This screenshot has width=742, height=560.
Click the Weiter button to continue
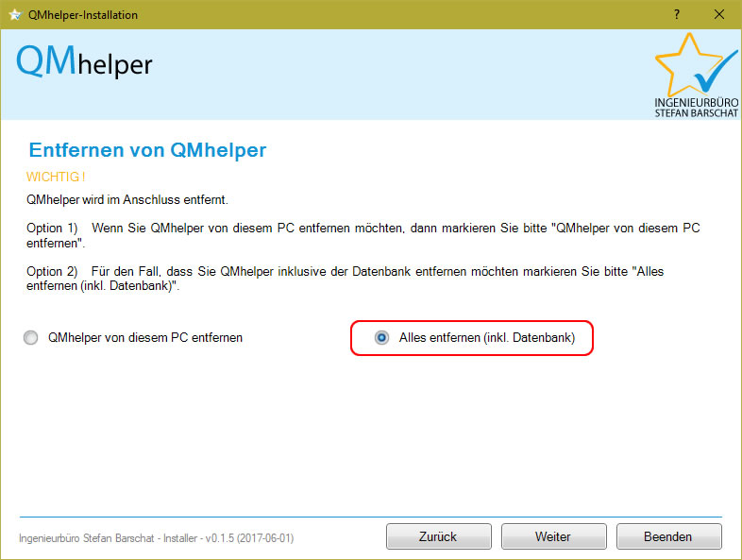point(553,536)
